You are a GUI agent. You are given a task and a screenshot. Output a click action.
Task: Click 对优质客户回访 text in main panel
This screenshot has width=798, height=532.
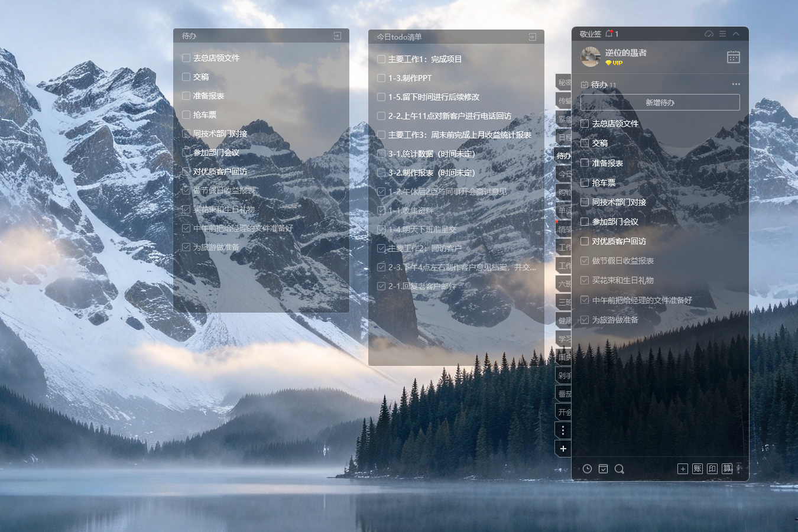[x=619, y=241]
